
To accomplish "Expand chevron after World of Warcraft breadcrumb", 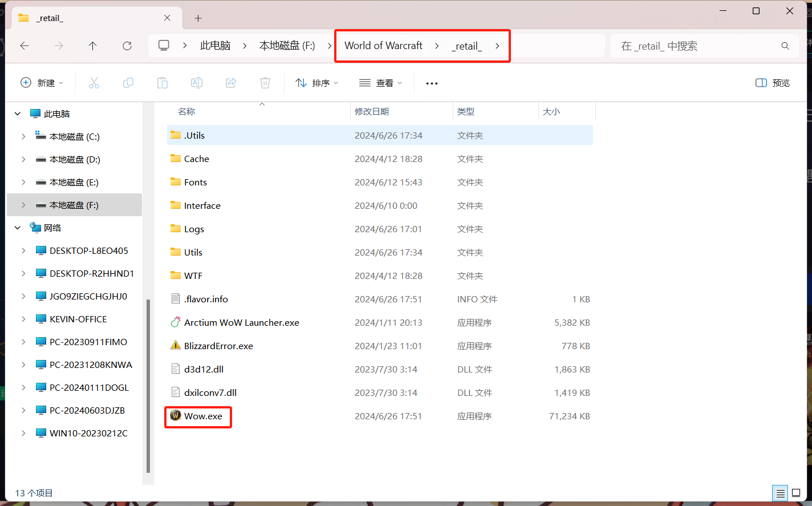I will 437,46.
